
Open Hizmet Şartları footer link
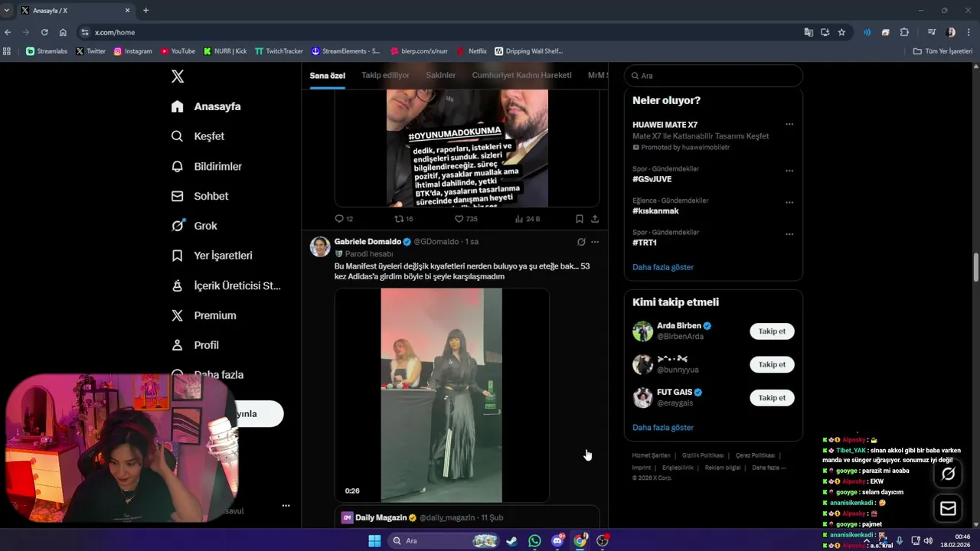tap(651, 455)
